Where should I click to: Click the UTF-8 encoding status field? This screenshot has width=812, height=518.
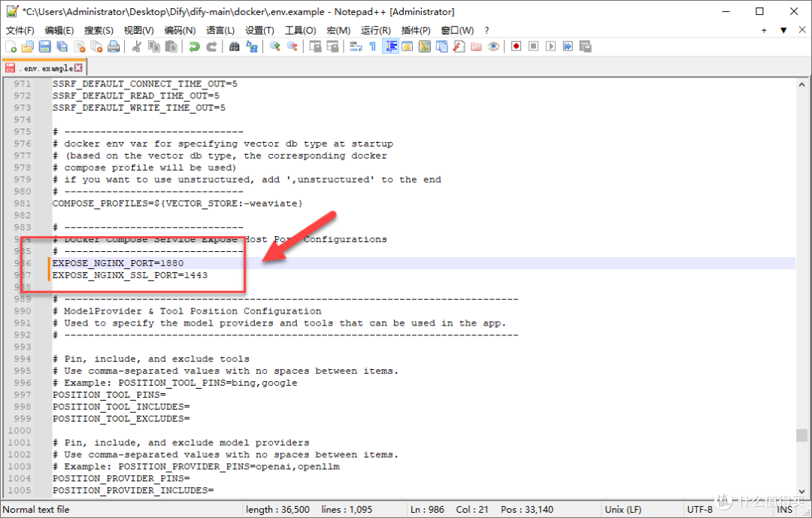pos(700,510)
